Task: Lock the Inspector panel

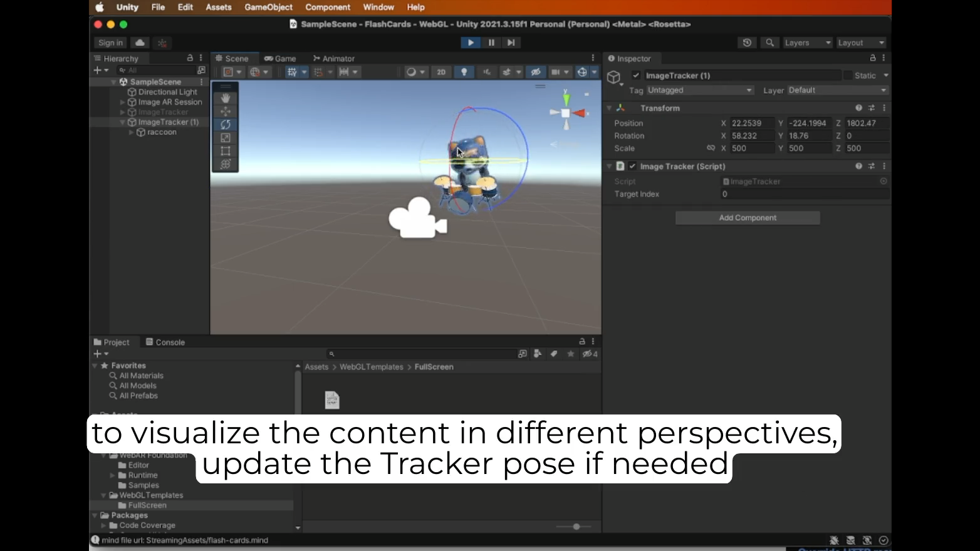Action: 872,58
